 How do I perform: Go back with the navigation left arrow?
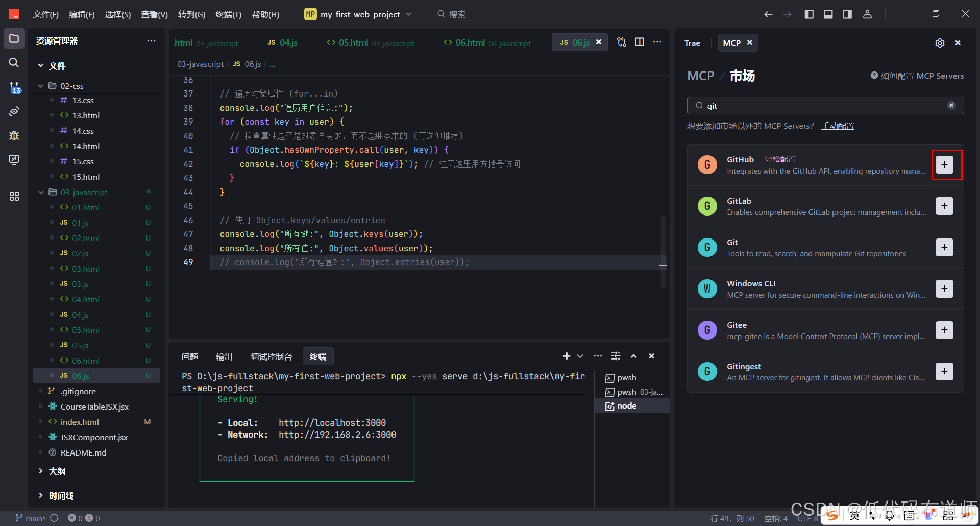coord(768,14)
